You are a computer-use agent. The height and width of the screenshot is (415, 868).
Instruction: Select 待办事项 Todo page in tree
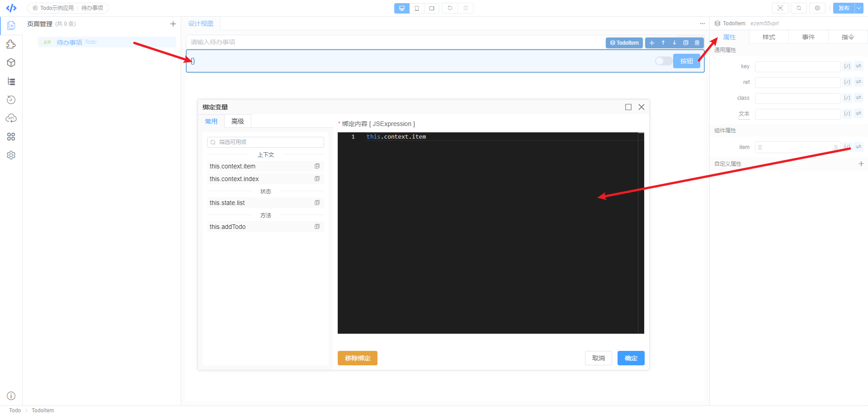point(107,42)
